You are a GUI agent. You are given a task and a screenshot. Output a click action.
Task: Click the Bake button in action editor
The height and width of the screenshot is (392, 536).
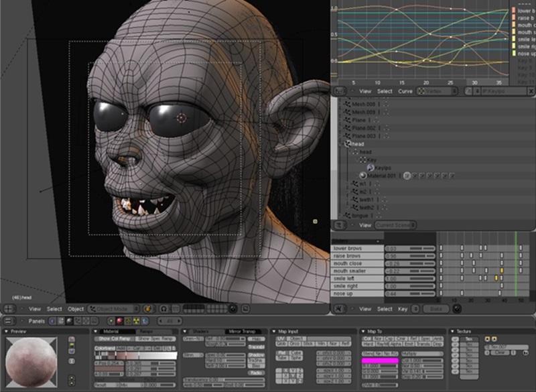(x=436, y=309)
